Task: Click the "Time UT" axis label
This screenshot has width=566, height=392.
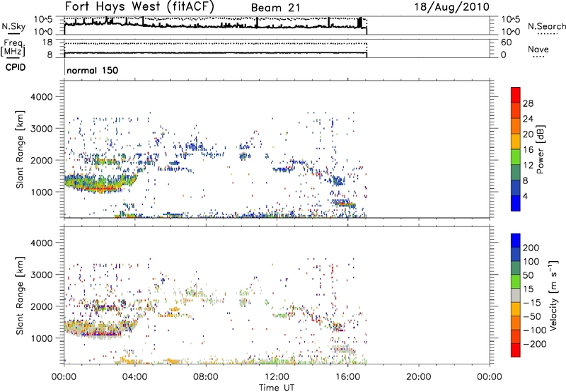Action: (x=277, y=388)
